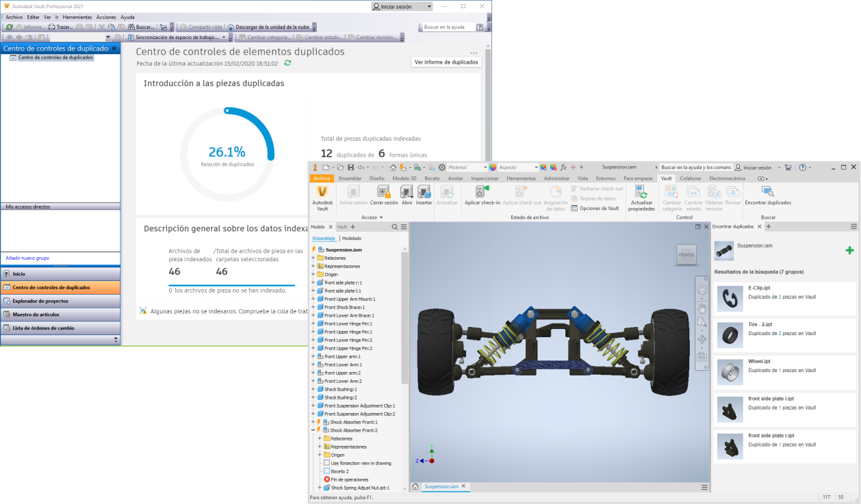Click the front side plate l.ipt result

(x=784, y=408)
